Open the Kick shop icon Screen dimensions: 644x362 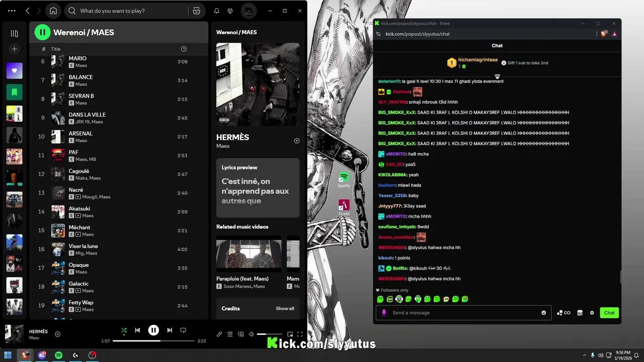click(580, 313)
